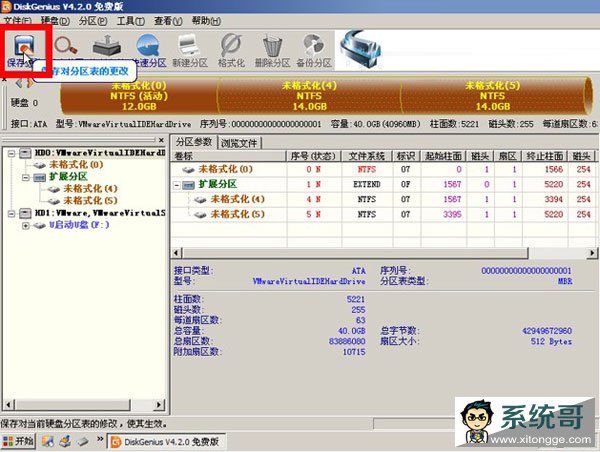Open the 分区(P) menu
600x452 pixels.
point(93,21)
